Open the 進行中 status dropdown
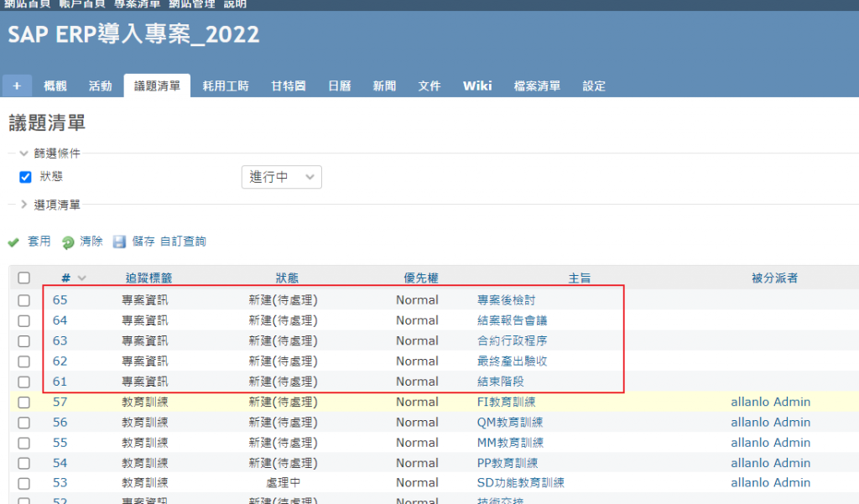The width and height of the screenshot is (859, 504). pos(282,177)
